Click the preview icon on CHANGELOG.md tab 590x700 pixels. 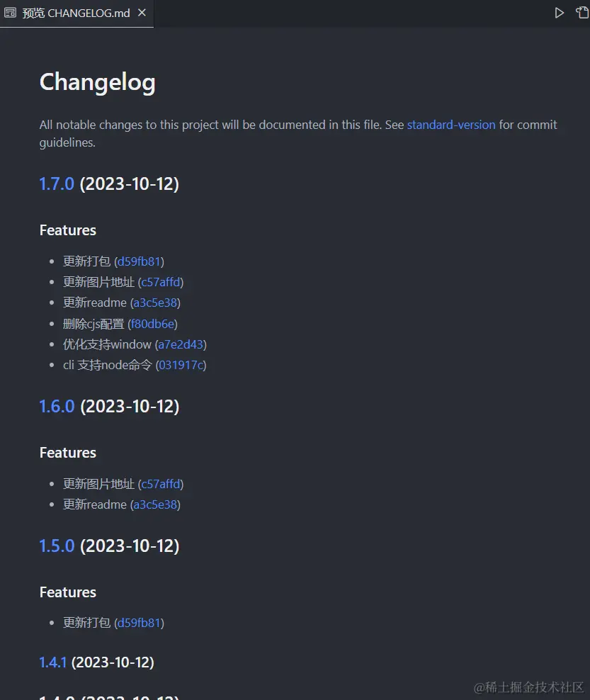tap(11, 13)
